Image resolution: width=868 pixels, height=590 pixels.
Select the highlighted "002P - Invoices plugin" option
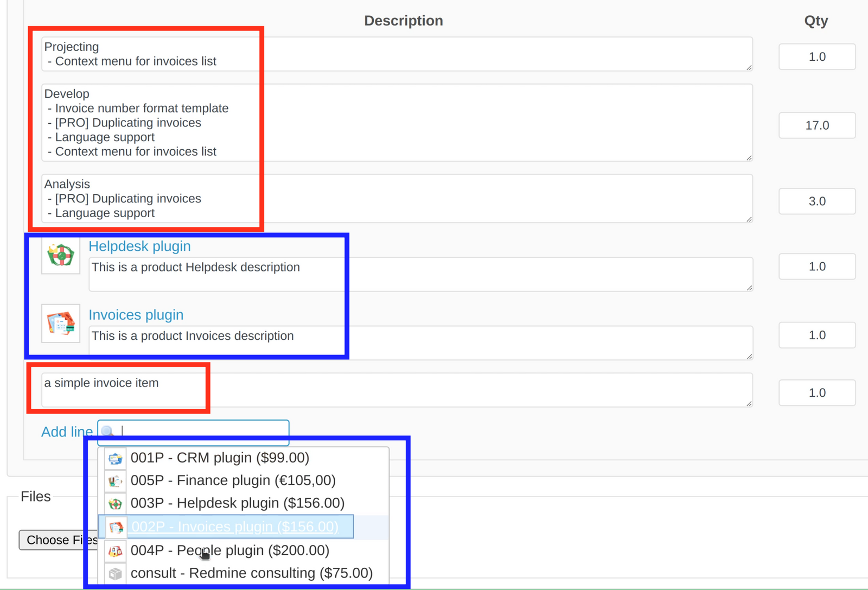click(235, 526)
